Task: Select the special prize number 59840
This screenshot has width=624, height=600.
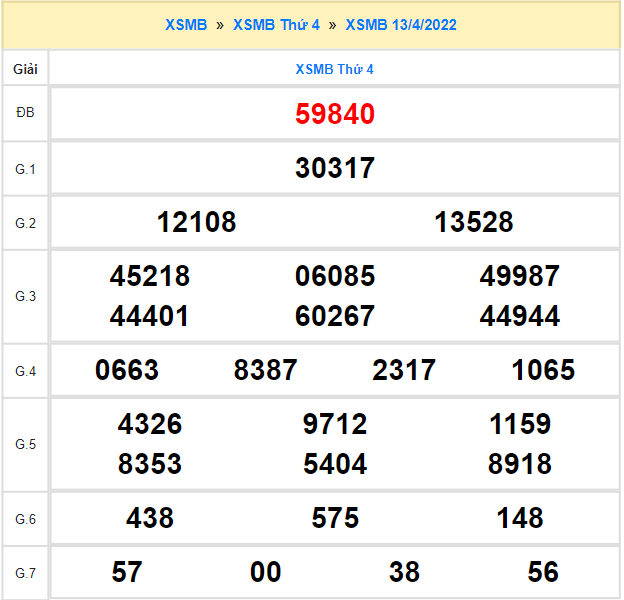Action: (334, 114)
